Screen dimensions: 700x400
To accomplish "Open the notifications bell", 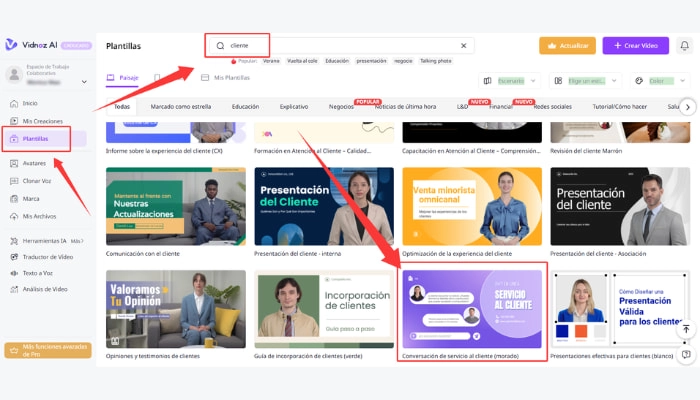I will click(x=684, y=45).
